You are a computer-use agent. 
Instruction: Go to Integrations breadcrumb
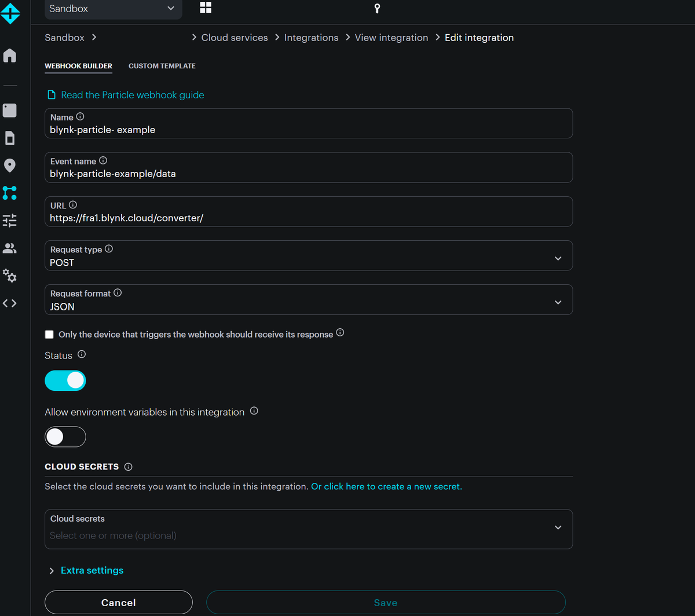(x=311, y=38)
